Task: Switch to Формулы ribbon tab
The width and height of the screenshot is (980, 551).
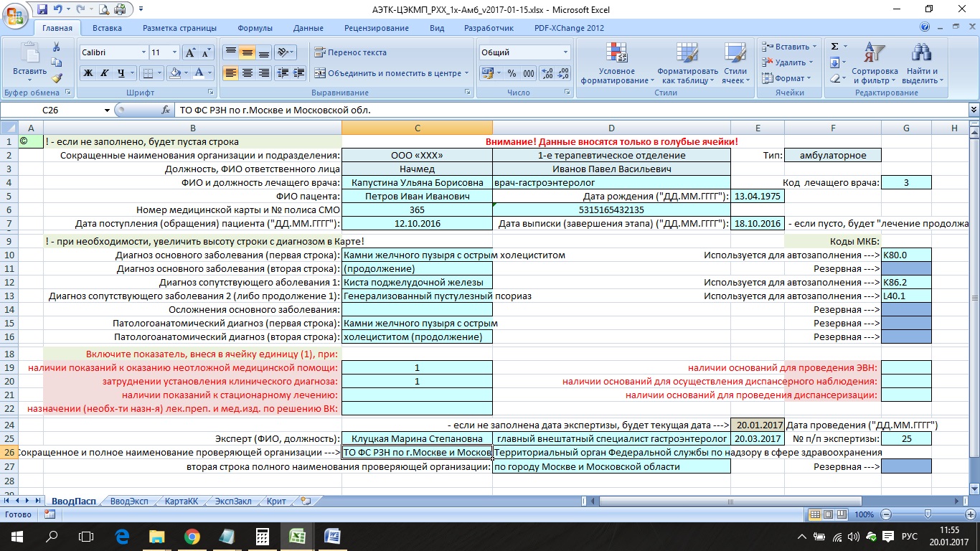Action: (255, 28)
